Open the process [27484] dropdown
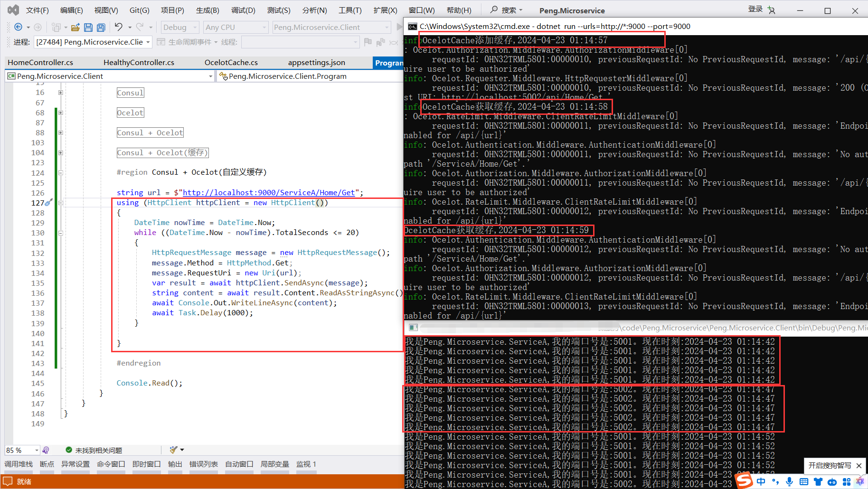 [x=93, y=42]
